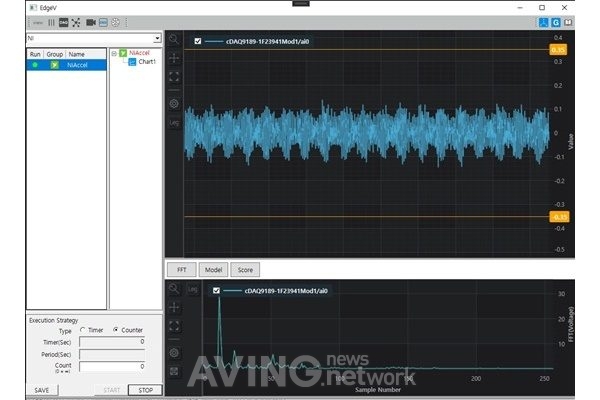Click fit-to-screen icon in upper chart

pos(174,77)
